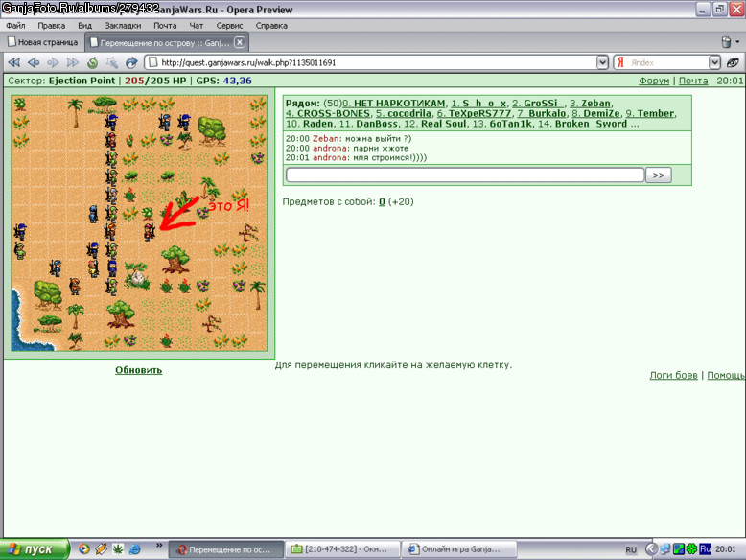Open the Сервис menu

coord(229,26)
